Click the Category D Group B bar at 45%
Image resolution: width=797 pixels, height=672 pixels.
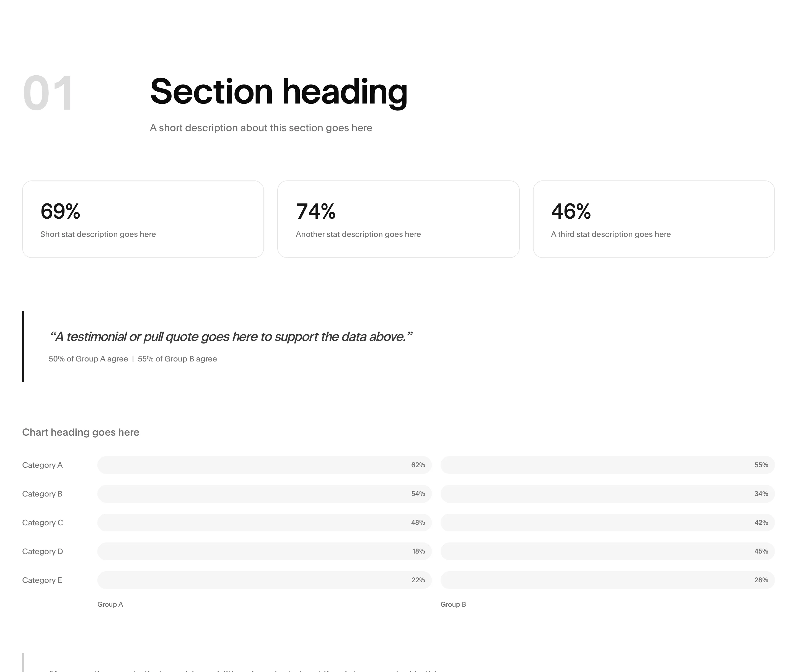tap(608, 551)
